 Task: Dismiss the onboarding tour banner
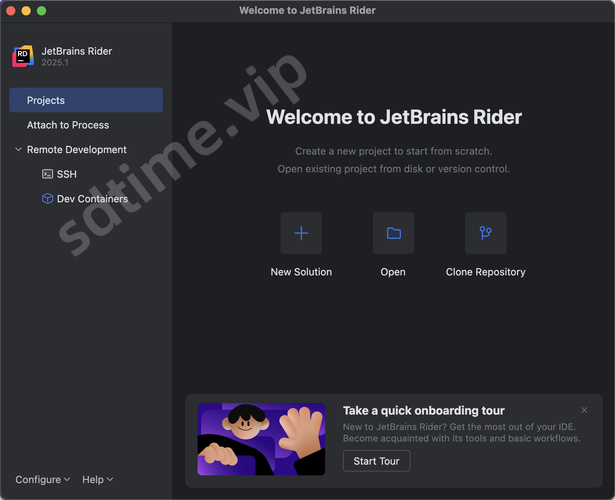[x=584, y=410]
